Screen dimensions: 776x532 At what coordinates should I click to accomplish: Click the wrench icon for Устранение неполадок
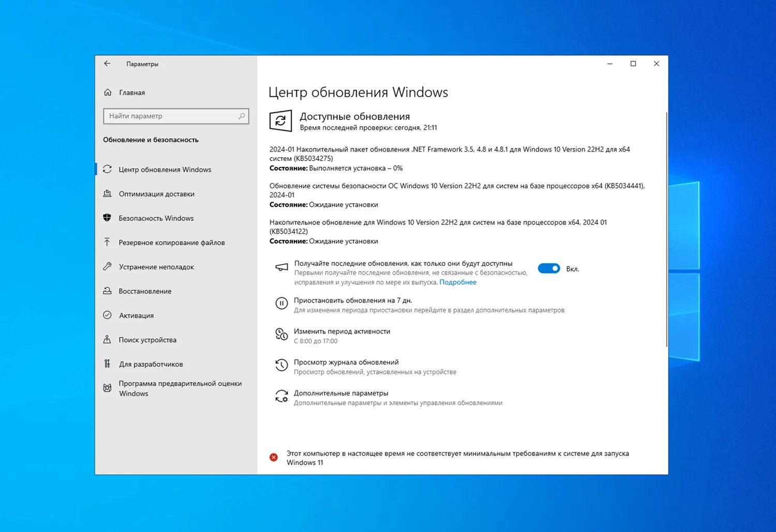[x=107, y=266]
